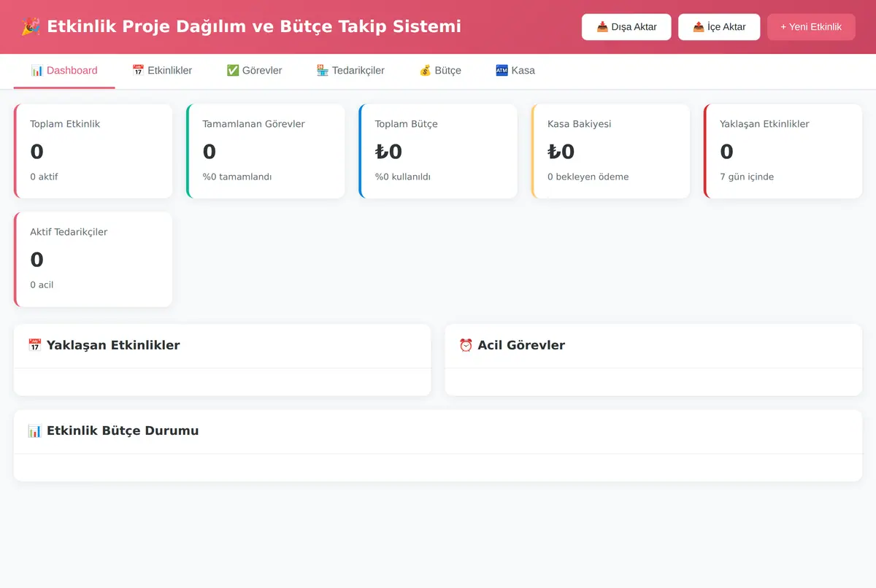
Task: Open the Görevler tab
Action: click(x=254, y=71)
